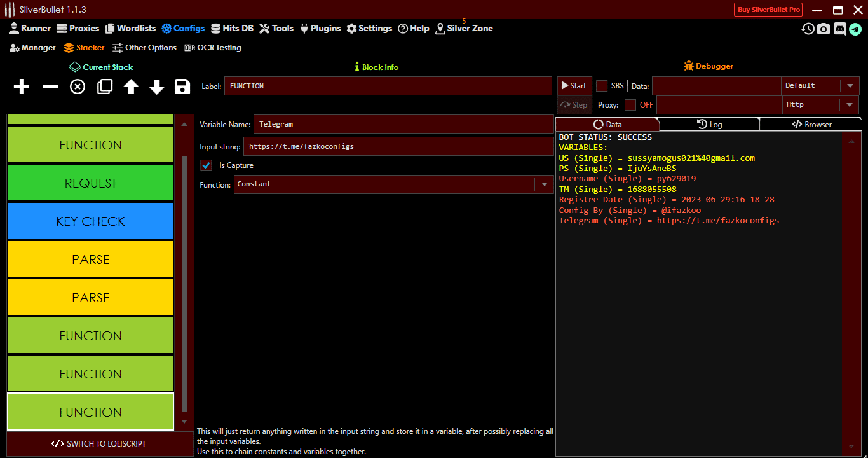Open Discord via the Discord icon
868x458 pixels.
[840, 29]
